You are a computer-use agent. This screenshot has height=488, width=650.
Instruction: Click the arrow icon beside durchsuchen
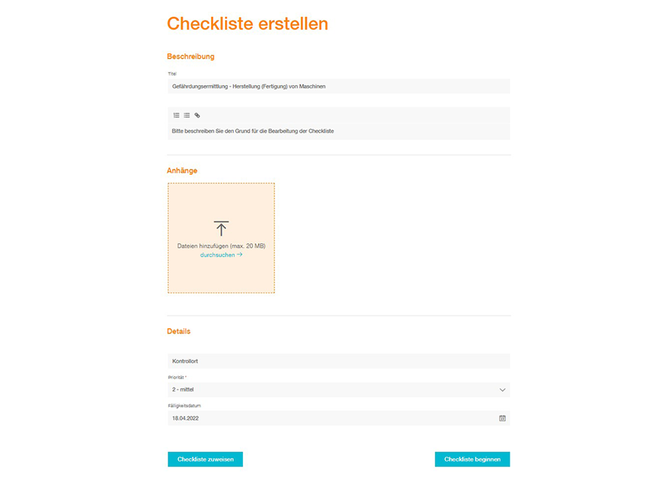tap(240, 255)
